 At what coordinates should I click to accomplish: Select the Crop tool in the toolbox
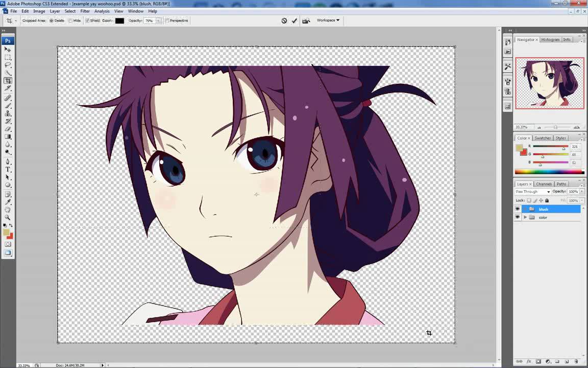point(8,80)
